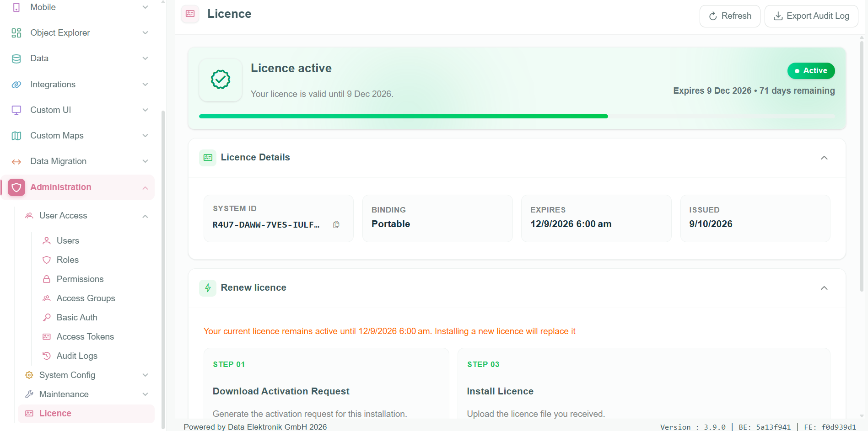
Task: Expand the Custom Maps chevron
Action: click(145, 136)
